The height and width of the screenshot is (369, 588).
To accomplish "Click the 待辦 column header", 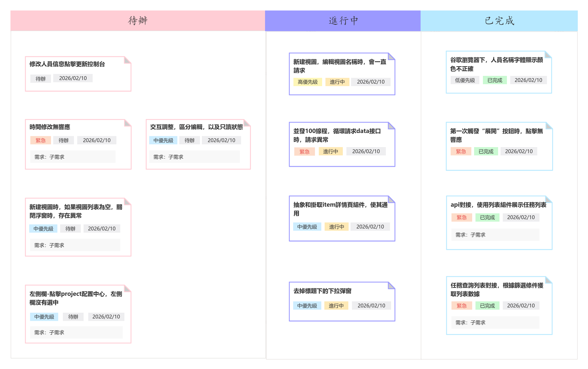I will (x=138, y=21).
